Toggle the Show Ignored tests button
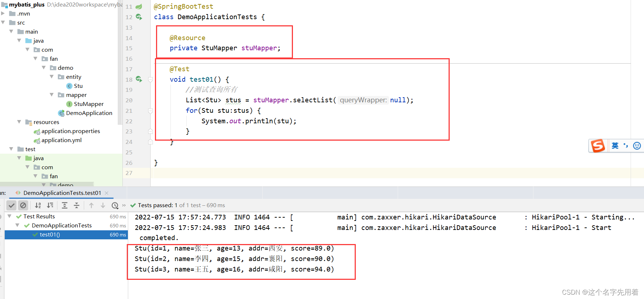This screenshot has width=644, height=299. pos(23,205)
